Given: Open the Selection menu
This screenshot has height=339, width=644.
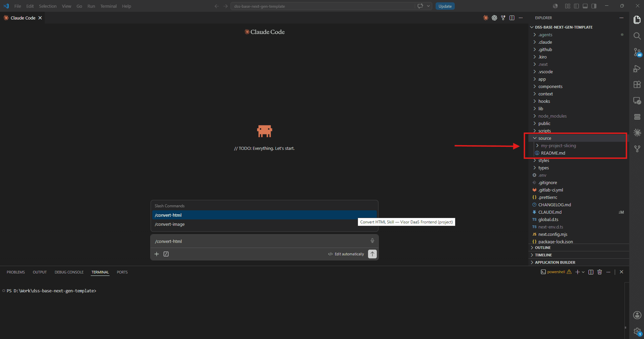Looking at the screenshot, I should pos(48,6).
